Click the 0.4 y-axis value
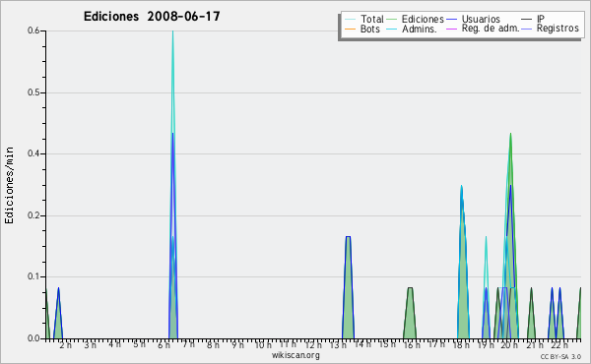 point(33,153)
